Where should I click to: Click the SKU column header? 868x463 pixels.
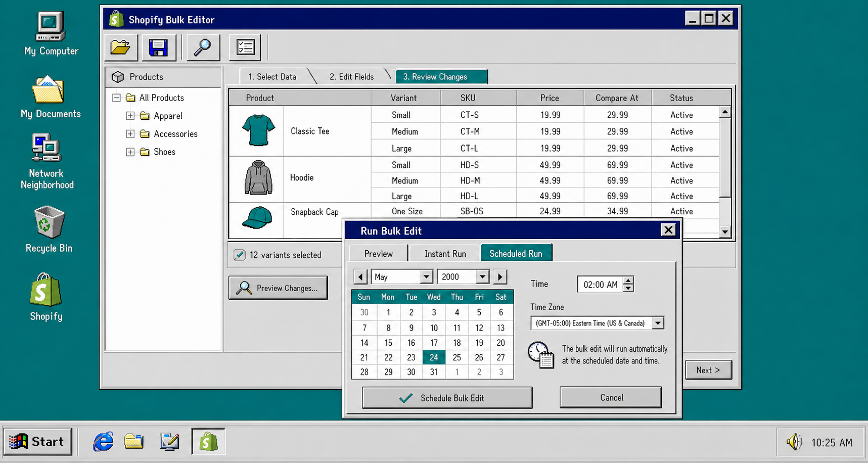click(x=478, y=98)
